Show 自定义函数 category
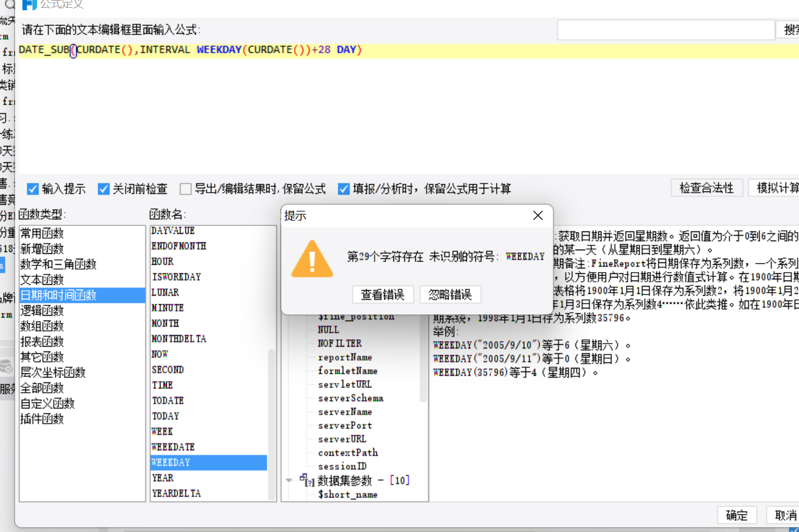Viewport: 799px width, 532px height. (47, 404)
